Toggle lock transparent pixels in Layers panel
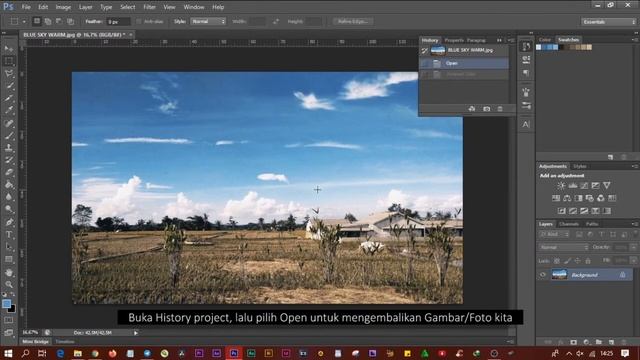The image size is (640, 360). [557, 260]
